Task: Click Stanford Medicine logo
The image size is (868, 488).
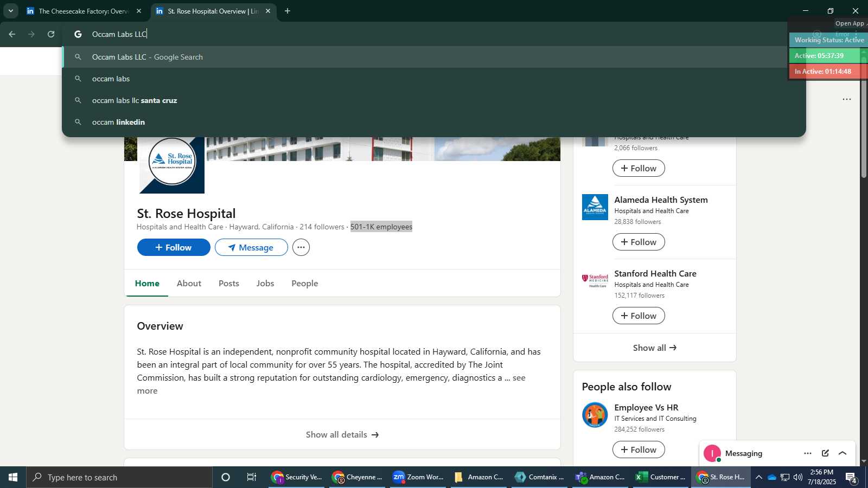Action: 595,281
